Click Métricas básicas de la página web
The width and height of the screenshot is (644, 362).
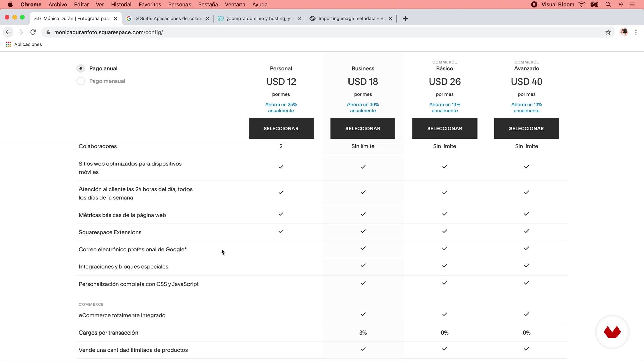click(x=122, y=215)
